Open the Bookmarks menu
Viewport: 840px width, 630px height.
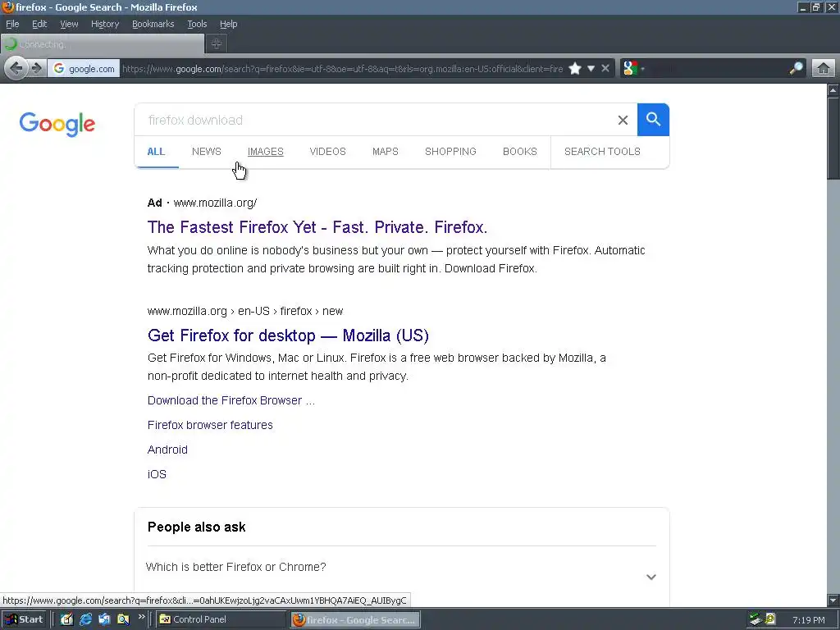(153, 24)
